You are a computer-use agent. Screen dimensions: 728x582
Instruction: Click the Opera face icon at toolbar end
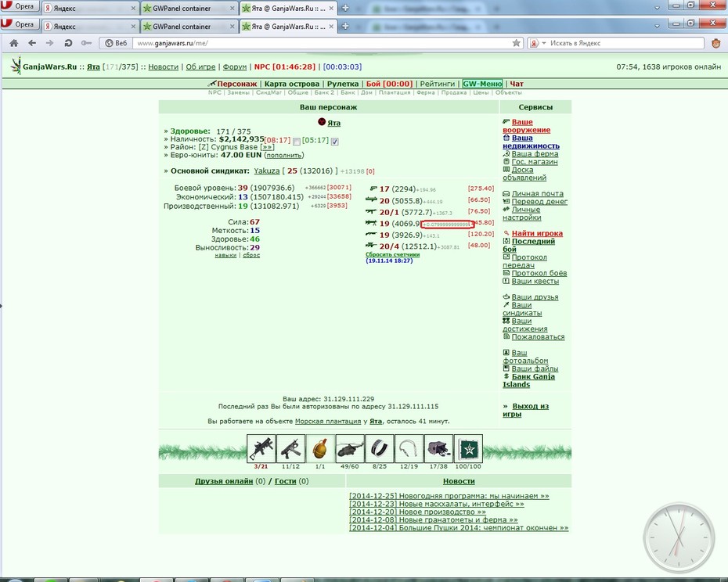[x=716, y=43]
